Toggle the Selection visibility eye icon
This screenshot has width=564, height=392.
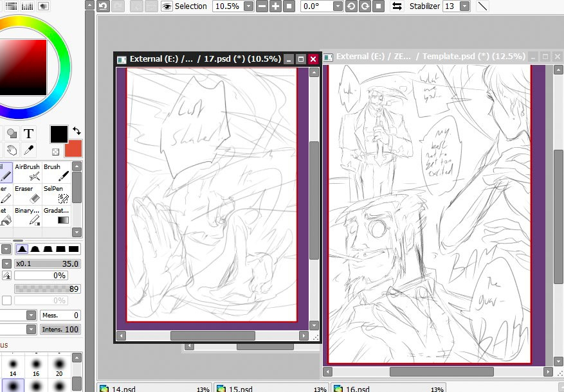[x=167, y=6]
